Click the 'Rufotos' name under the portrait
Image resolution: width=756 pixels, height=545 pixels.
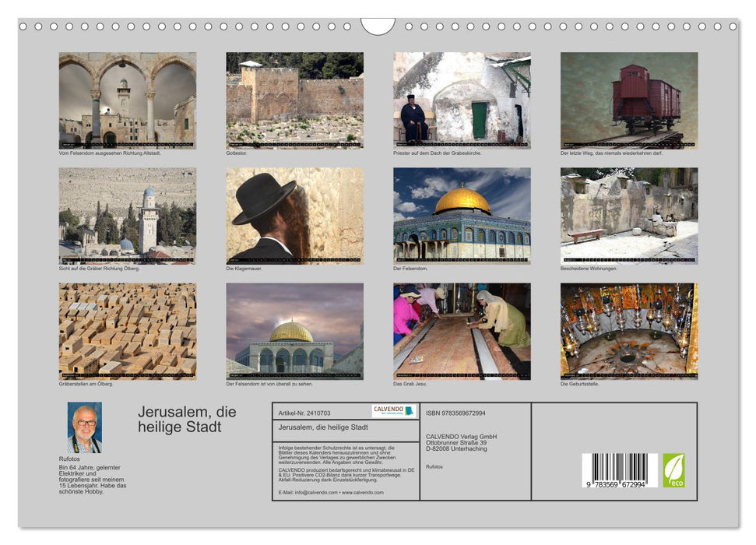69,459
